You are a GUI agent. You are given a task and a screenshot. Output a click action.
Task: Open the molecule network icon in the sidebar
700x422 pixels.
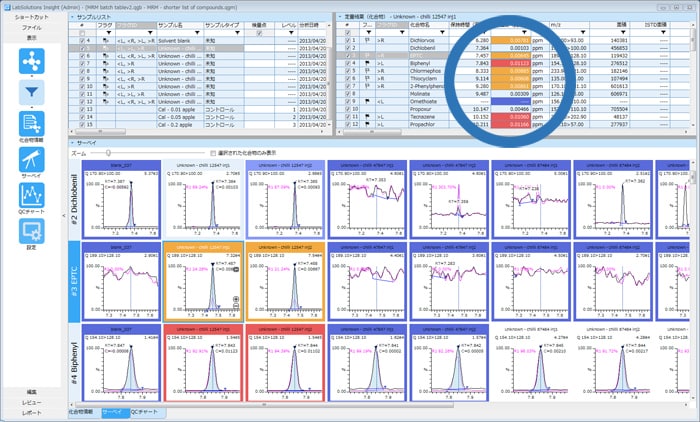click(31, 61)
